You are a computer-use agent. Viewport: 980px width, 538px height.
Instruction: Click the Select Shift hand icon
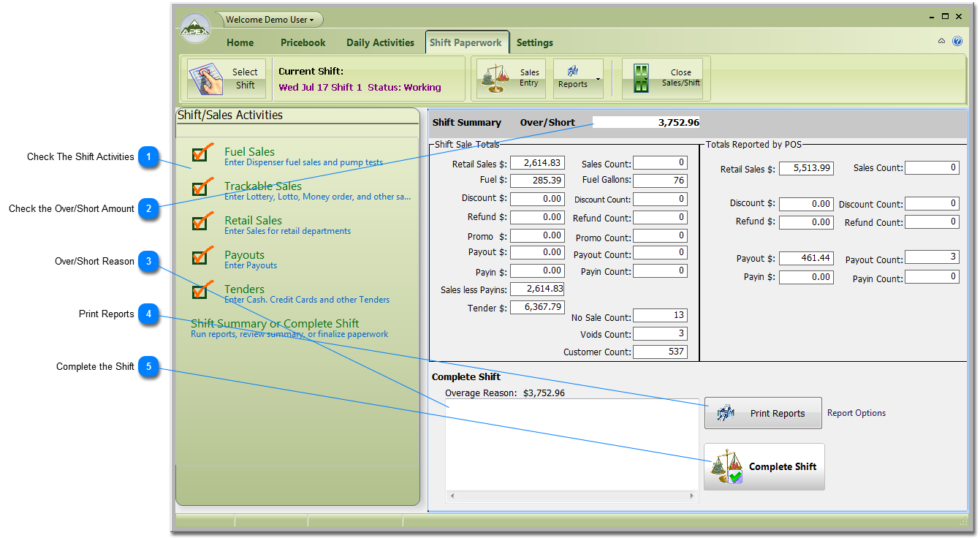206,78
